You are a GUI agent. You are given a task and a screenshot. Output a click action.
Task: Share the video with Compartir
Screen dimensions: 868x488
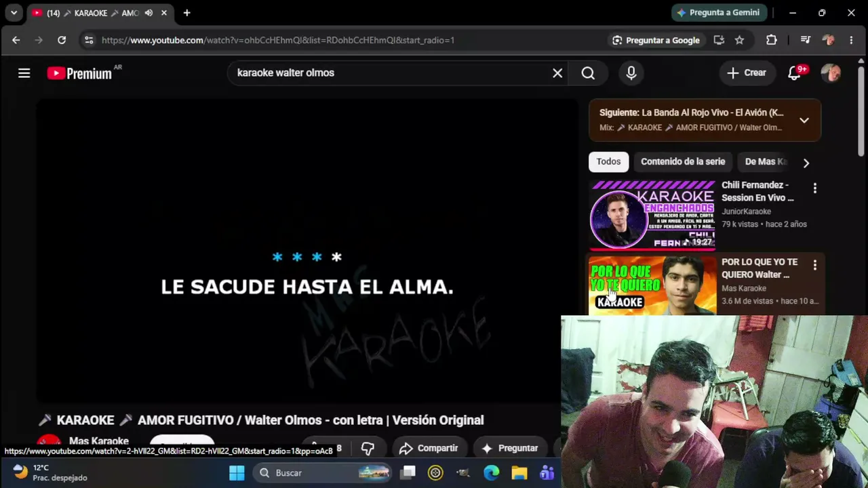429,448
